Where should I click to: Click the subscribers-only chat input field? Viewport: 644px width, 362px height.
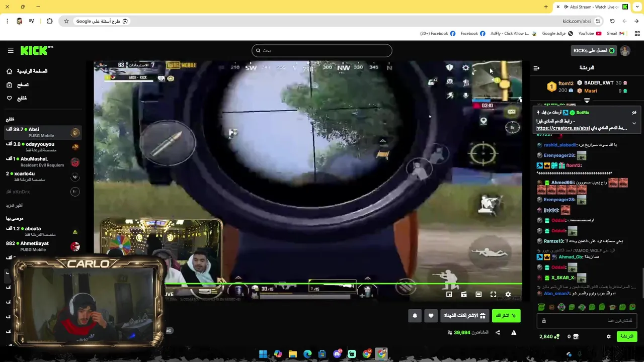tap(586, 321)
